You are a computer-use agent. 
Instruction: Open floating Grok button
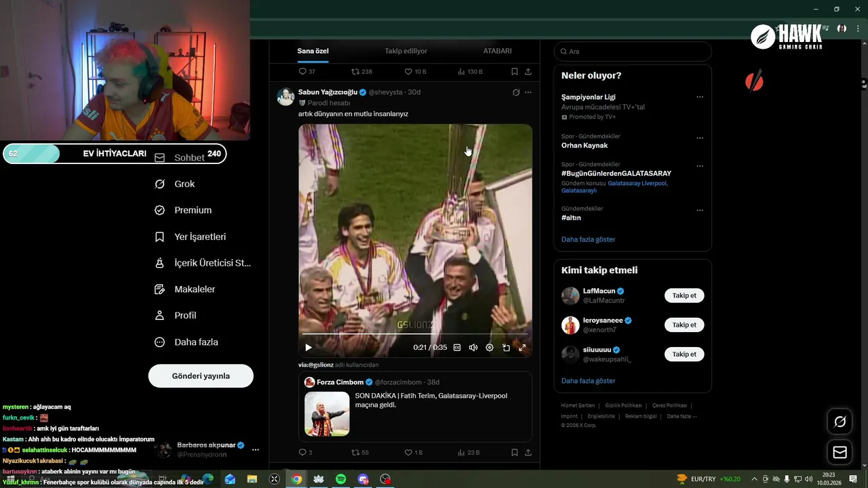pyautogui.click(x=840, y=422)
